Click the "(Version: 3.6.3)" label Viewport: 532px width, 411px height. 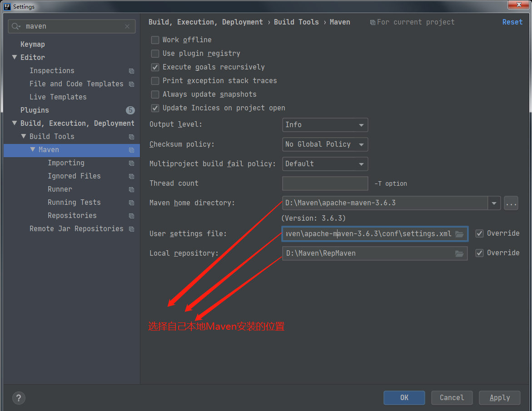(313, 218)
